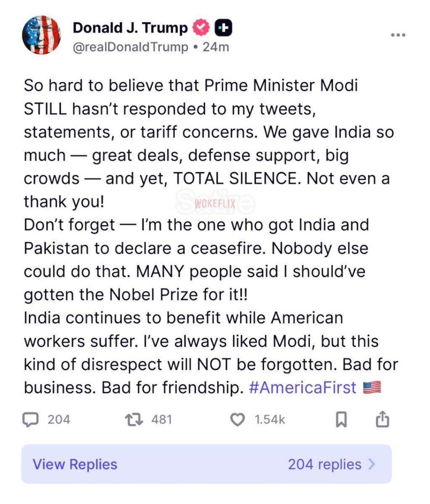Screen dimensions: 430x504
Task: Click the Donald J. Trump display name
Action: 130,28
